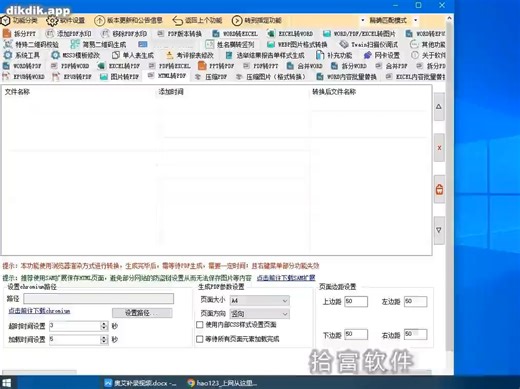Click the 右边距 margin input
Image resolution: width=520 pixels, height=389 pixels.
[415, 334]
